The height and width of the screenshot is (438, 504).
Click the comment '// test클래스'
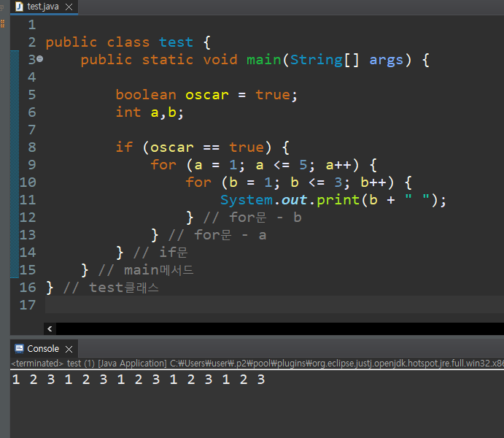coord(111,287)
